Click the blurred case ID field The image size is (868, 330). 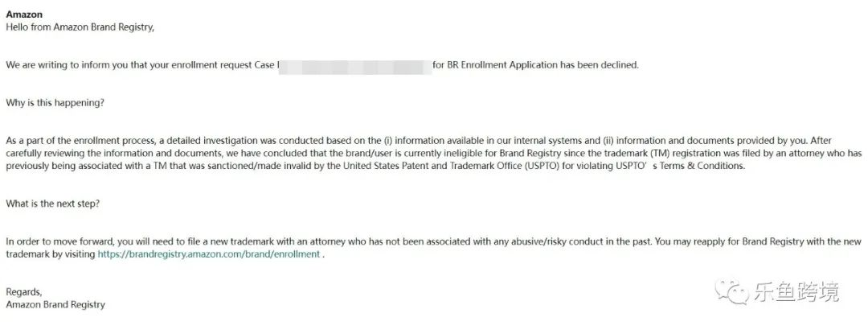tap(354, 65)
